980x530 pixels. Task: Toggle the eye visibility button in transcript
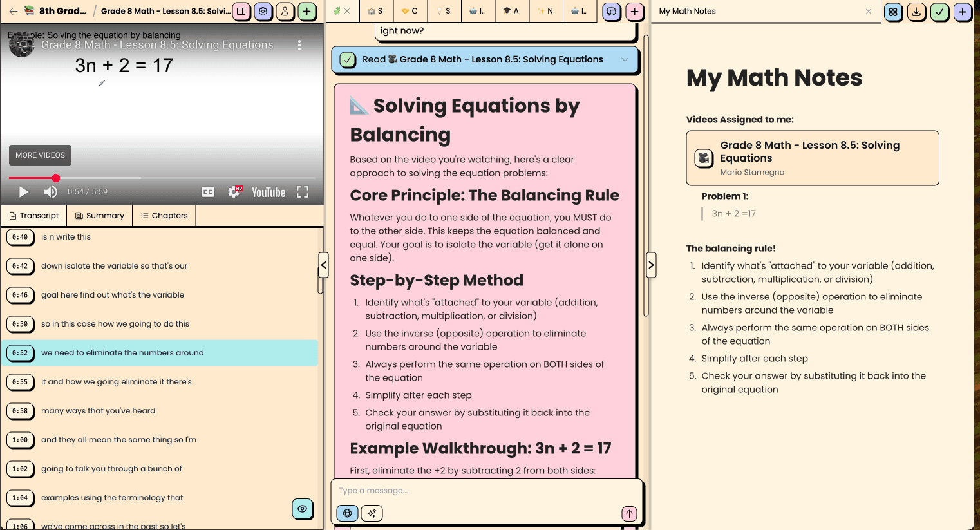(x=302, y=509)
